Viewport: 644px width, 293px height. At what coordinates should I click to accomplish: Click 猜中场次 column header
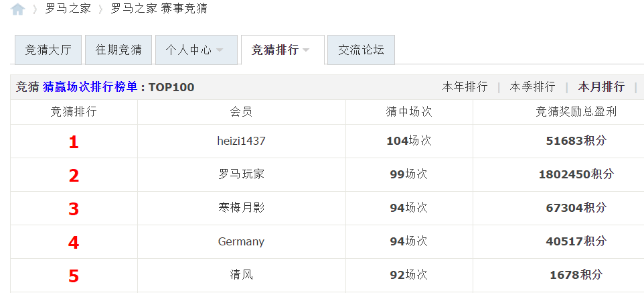409,111
